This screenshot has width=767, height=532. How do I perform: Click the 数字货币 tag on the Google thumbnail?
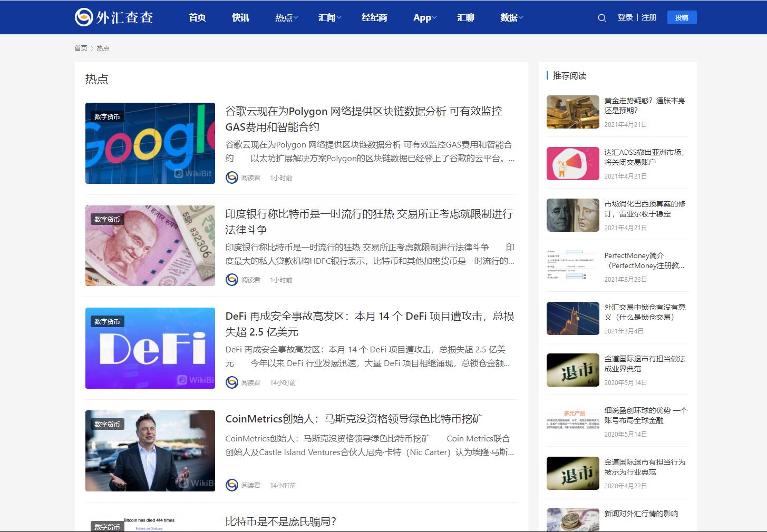(x=106, y=115)
